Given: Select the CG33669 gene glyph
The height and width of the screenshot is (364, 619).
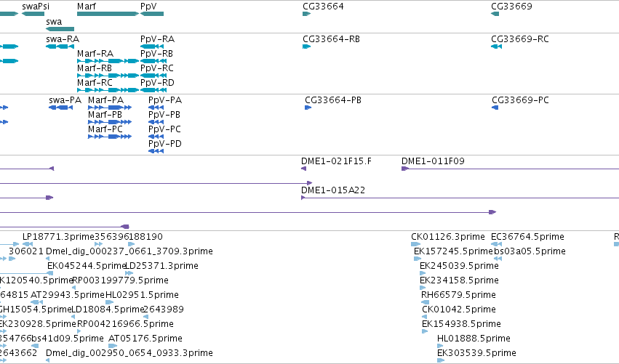Looking at the screenshot, I should 495,14.
